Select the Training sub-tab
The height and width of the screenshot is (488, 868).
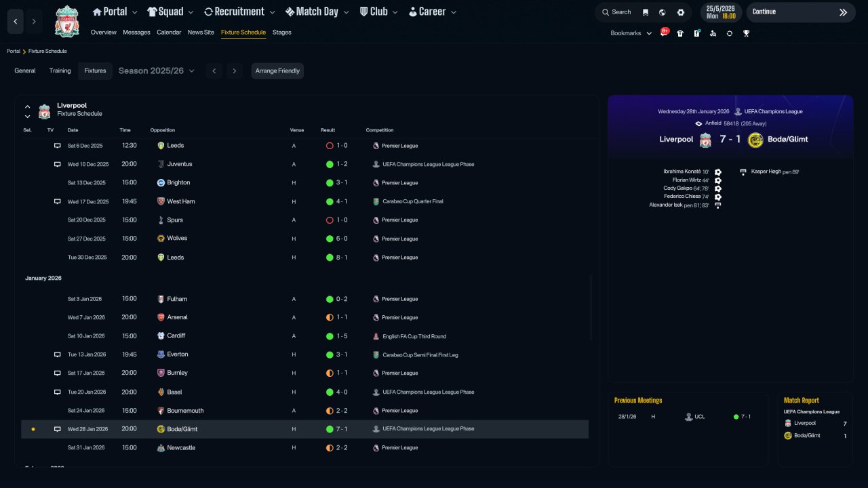click(60, 70)
